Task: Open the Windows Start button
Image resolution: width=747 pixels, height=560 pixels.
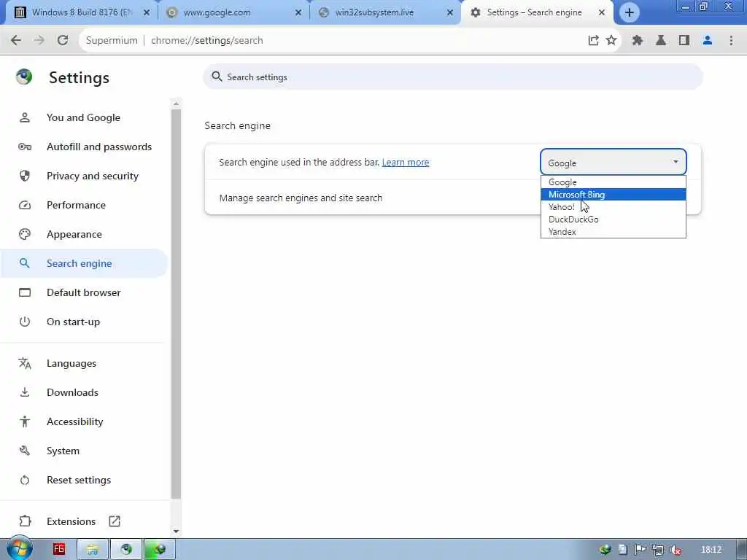Action: coord(19,548)
